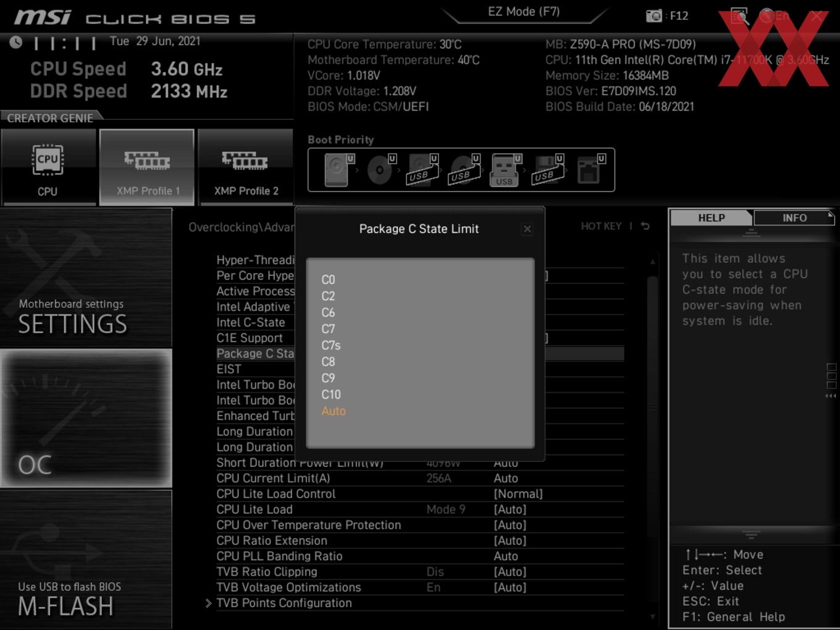
Task: Choose C7 in the C State list
Action: click(x=328, y=329)
